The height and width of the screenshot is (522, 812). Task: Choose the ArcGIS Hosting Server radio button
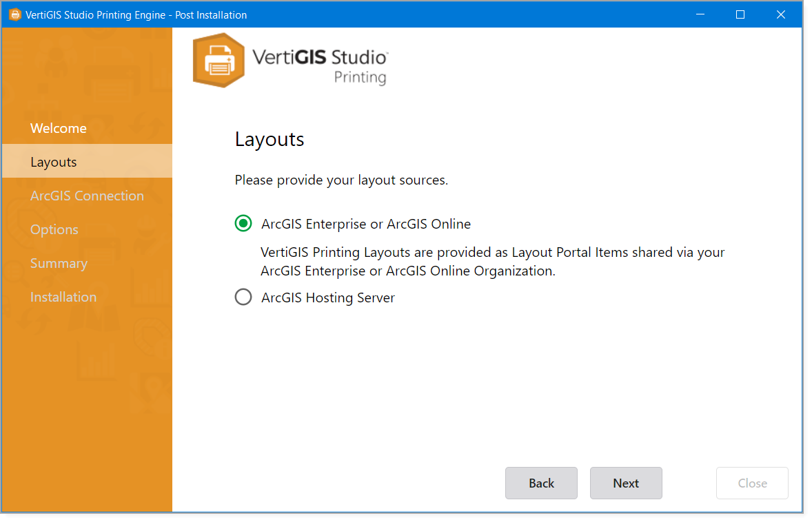pyautogui.click(x=243, y=297)
